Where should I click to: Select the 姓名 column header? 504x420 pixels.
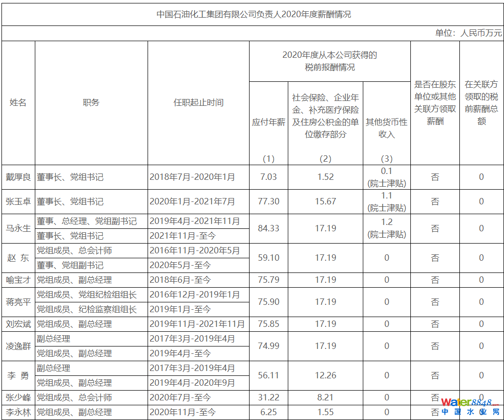tap(18, 102)
